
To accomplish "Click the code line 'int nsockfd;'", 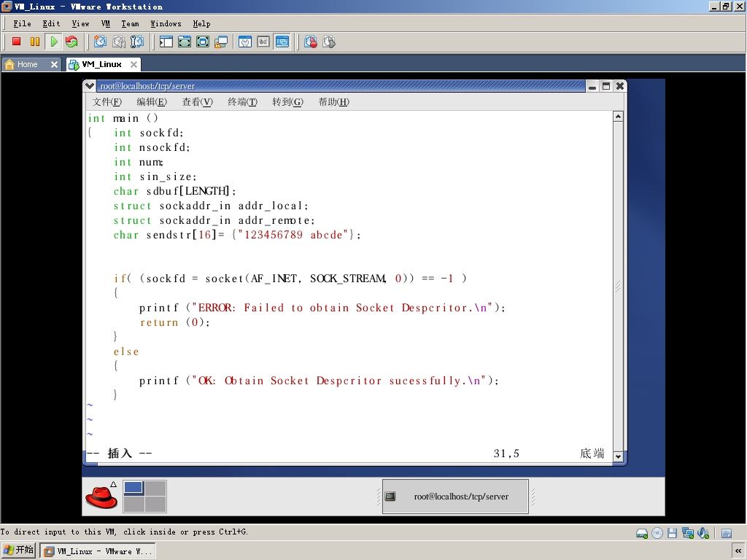I will [152, 147].
